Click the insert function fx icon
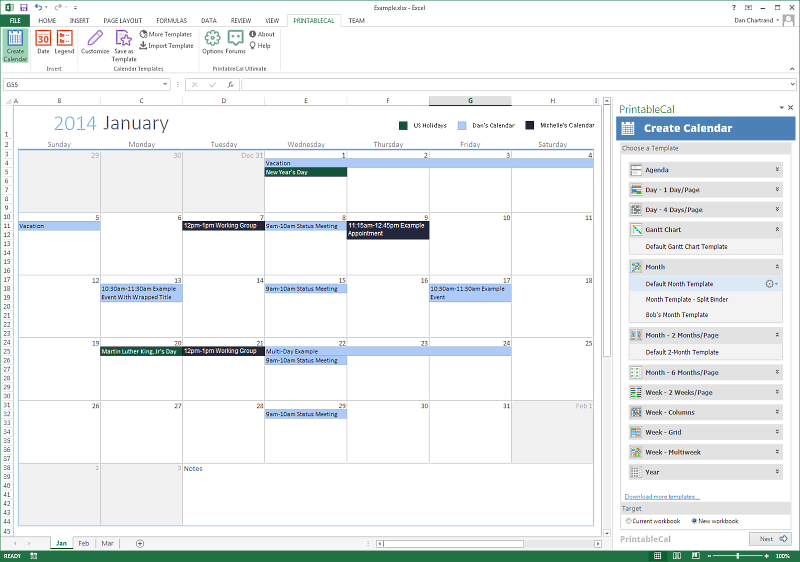Screen dimensions: 800x562 pos(231,85)
